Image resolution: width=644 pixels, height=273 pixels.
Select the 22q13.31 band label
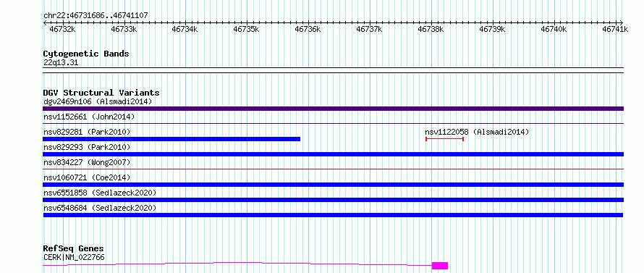click(61, 63)
